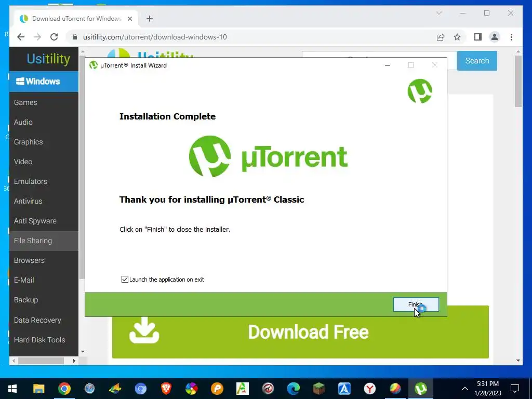The width and height of the screenshot is (532, 399).
Task: Select the E-Mail category
Action: (x=44, y=280)
